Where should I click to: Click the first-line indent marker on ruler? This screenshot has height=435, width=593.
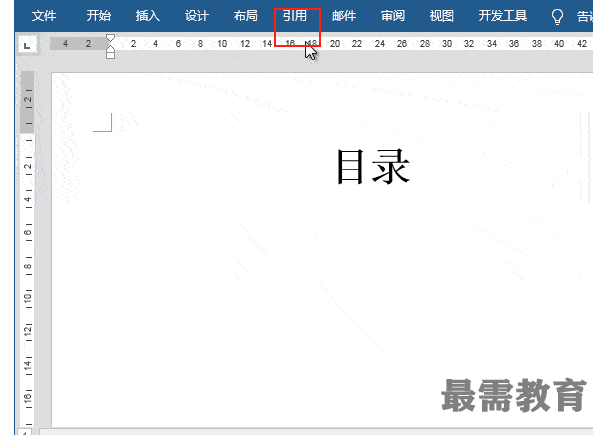point(110,38)
